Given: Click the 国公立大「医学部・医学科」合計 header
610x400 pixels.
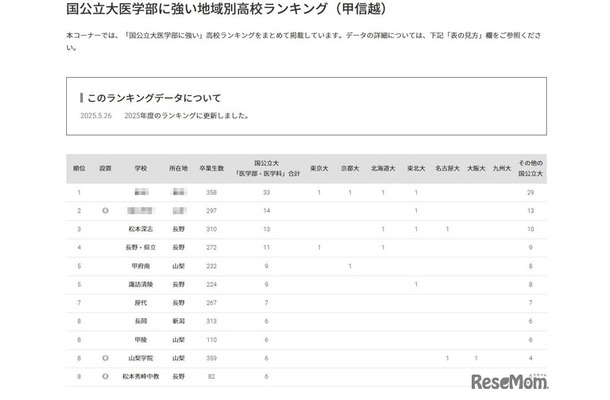Looking at the screenshot, I should tap(266, 168).
